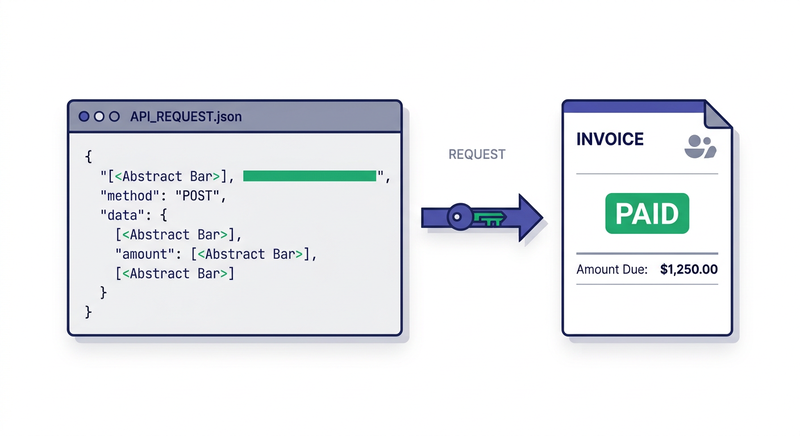Click the "data": { line
Screen dimensions: 800x436
tap(134, 215)
